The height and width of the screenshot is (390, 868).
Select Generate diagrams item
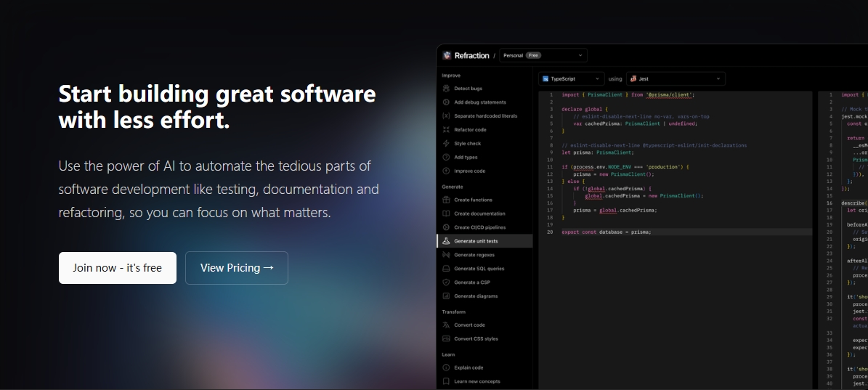pos(485,296)
